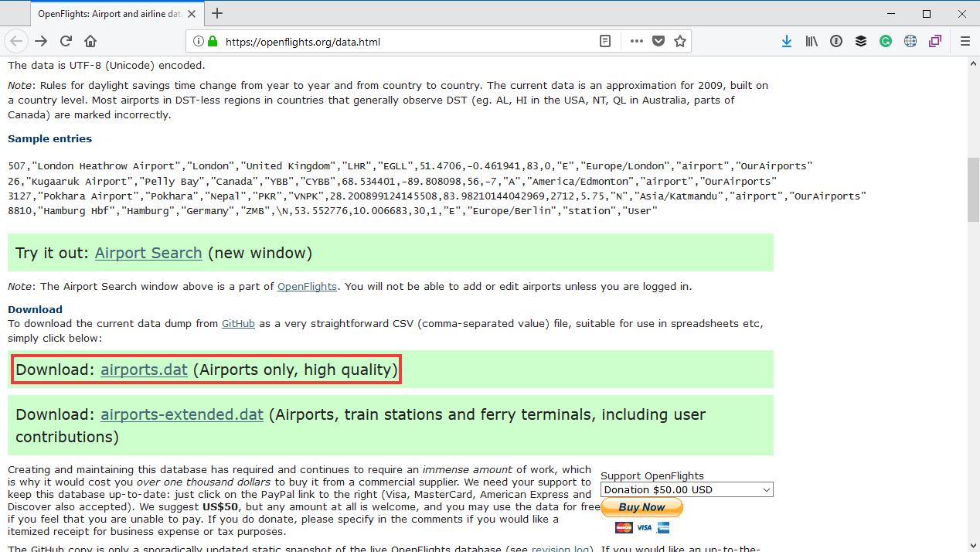Go back to the previous page
Screen dimensions: 980x552
[16, 41]
